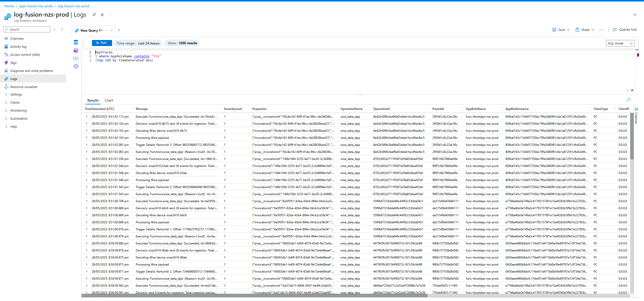Click the results vertical scrollbar
644x301 pixels.
[x=632, y=136]
